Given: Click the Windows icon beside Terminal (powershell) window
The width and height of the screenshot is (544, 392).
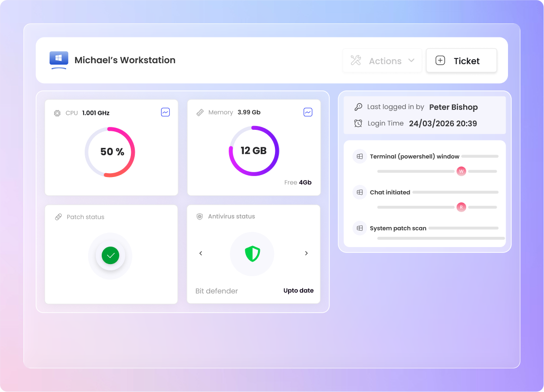Looking at the screenshot, I should (x=360, y=157).
